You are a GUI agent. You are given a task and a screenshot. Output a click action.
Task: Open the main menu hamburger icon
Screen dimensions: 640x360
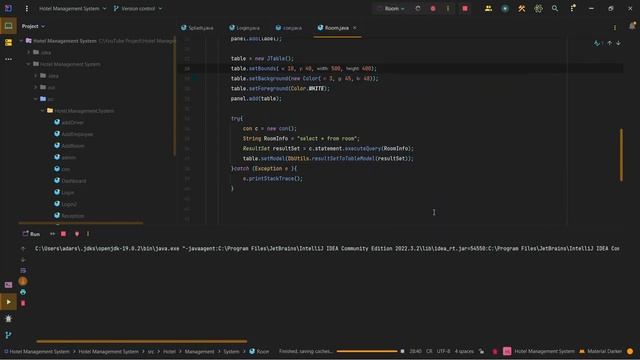(27, 9)
